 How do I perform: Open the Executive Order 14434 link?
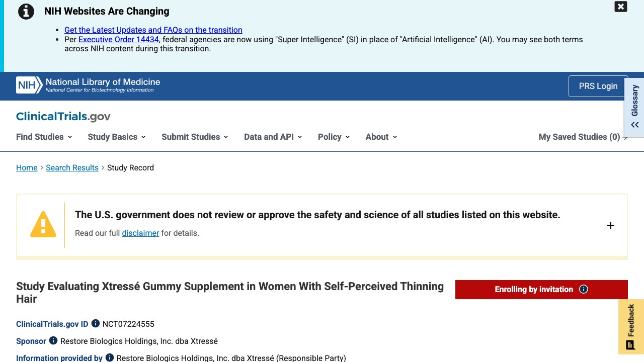119,39
